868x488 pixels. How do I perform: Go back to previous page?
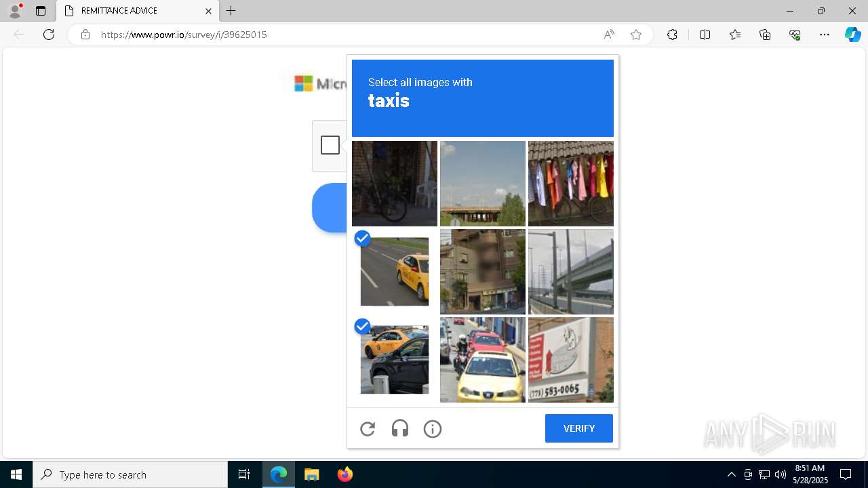(19, 35)
